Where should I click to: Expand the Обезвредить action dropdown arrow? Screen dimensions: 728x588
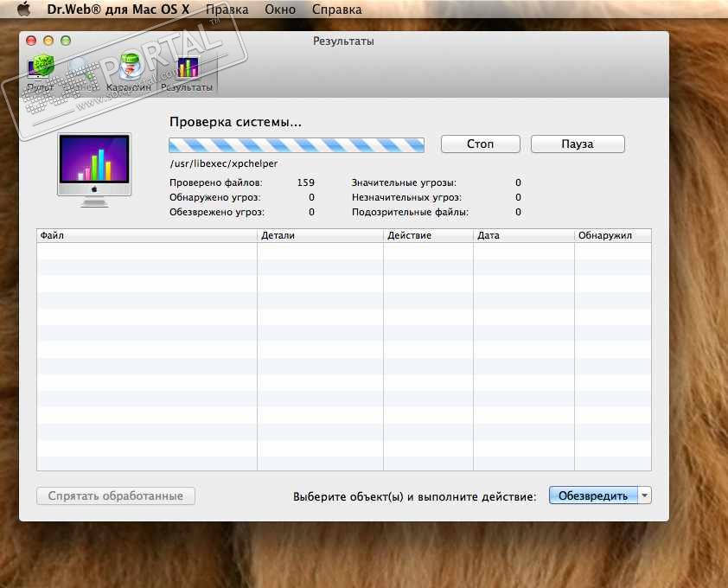tap(645, 495)
